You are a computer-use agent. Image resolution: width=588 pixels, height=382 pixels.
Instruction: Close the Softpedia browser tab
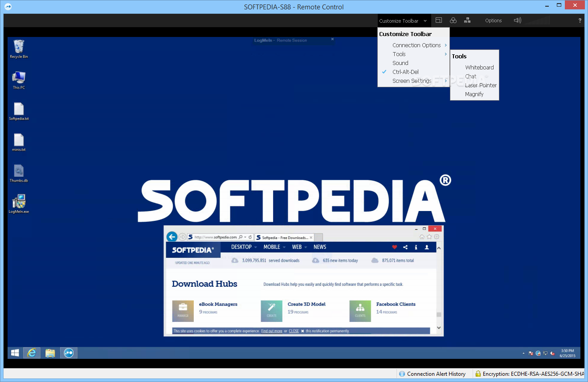coord(311,237)
